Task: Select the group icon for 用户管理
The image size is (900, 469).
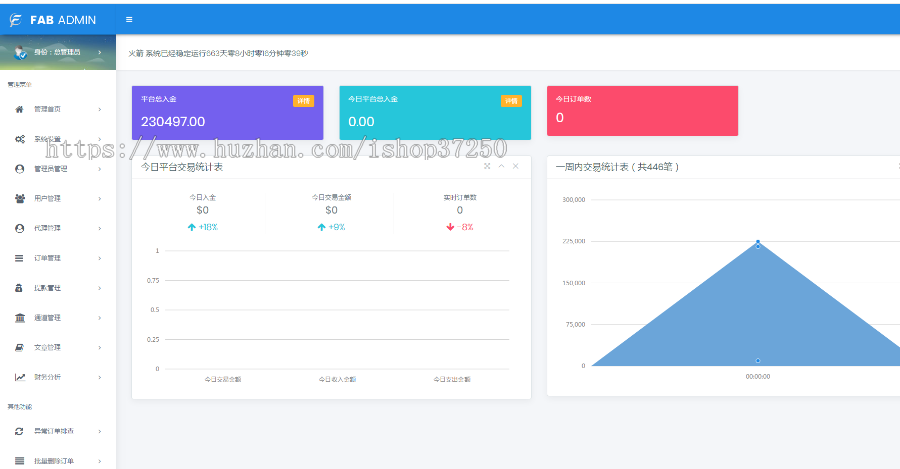Action: tap(20, 198)
